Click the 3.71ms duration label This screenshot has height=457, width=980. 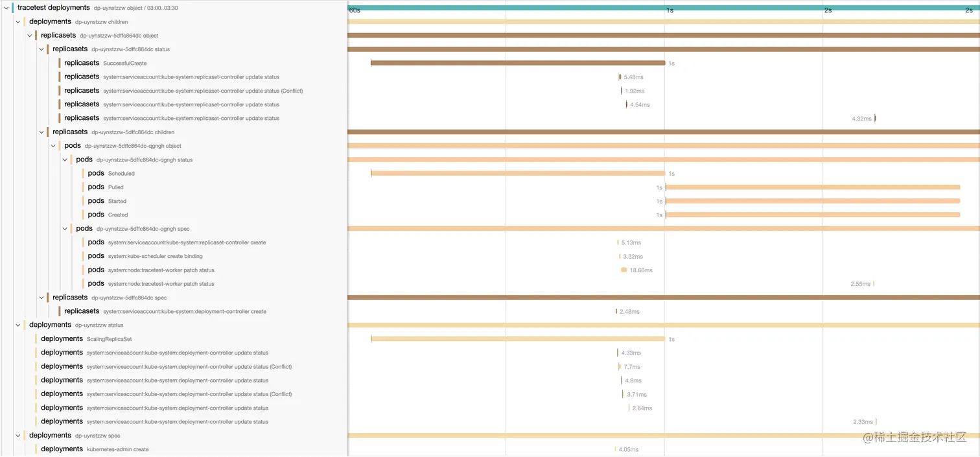636,394
